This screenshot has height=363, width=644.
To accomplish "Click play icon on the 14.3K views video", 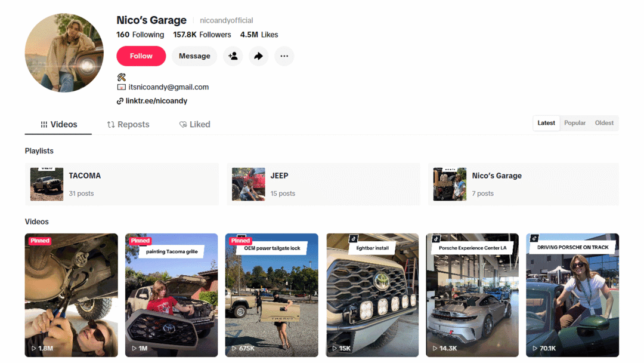I will (435, 348).
